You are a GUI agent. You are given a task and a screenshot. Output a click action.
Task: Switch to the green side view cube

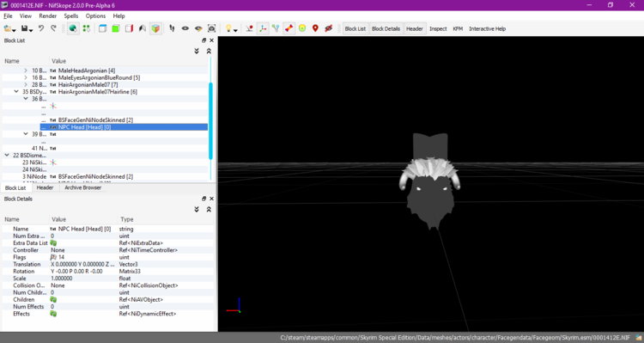pyautogui.click(x=116, y=28)
